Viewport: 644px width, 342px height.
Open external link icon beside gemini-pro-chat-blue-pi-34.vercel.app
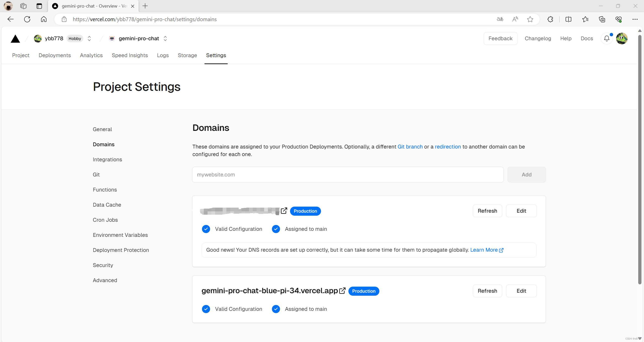342,291
